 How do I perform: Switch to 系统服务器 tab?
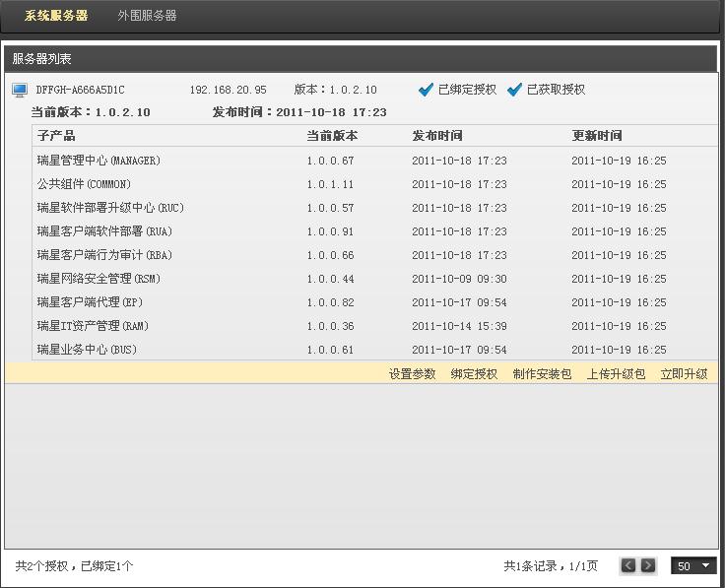[56, 15]
